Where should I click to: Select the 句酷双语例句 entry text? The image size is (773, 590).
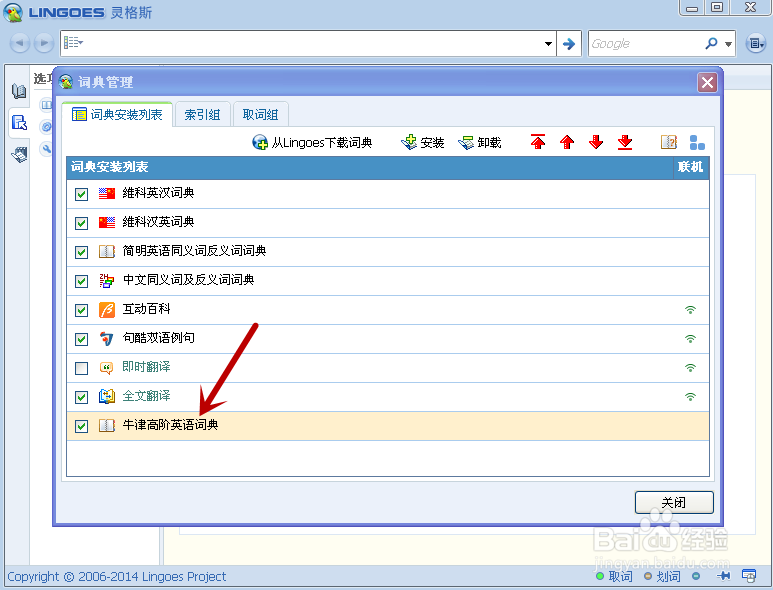coord(158,338)
